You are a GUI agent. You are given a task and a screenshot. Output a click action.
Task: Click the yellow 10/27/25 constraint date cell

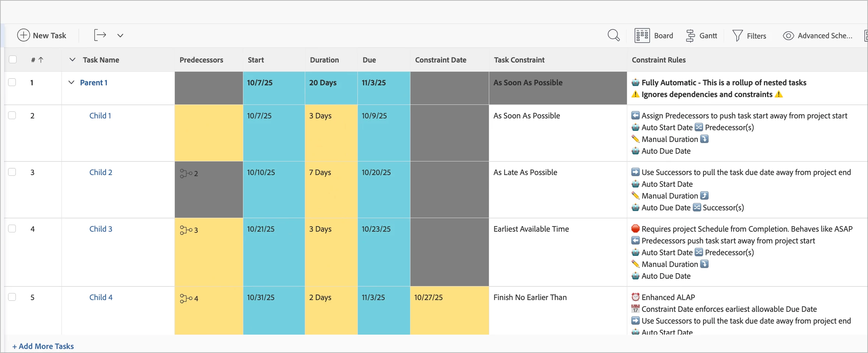(449, 310)
